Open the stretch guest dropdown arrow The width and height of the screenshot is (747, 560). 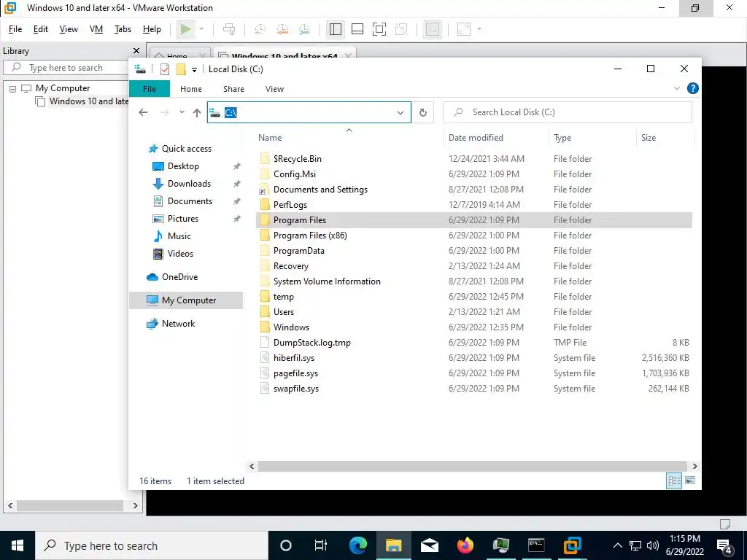[479, 29]
